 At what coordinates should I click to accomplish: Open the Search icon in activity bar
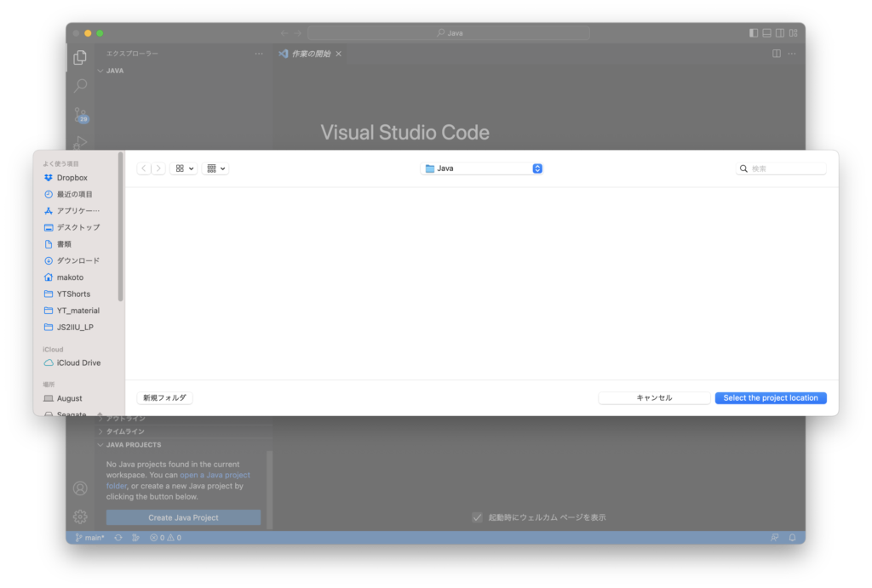coord(80,86)
